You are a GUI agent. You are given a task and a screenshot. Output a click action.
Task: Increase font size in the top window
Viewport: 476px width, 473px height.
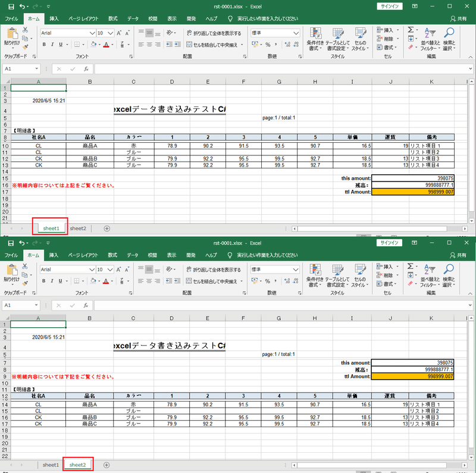[x=119, y=33]
